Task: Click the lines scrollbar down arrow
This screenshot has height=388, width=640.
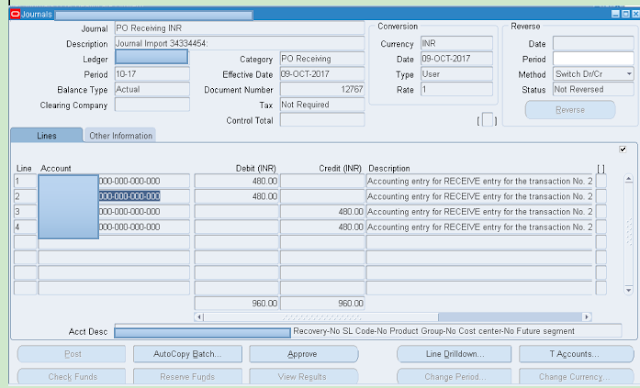Action: tap(629, 290)
